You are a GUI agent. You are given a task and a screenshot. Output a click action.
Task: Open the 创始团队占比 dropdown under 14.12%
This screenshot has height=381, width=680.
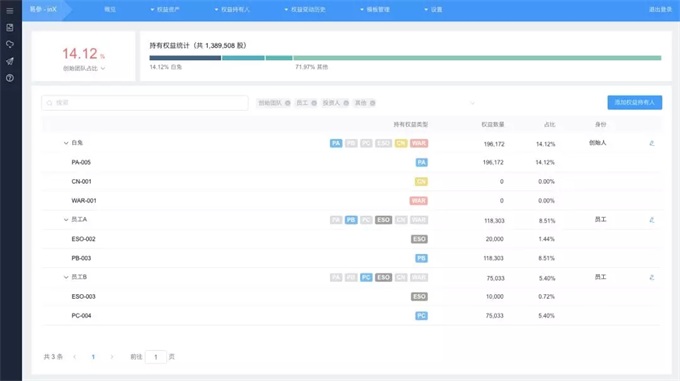point(84,68)
